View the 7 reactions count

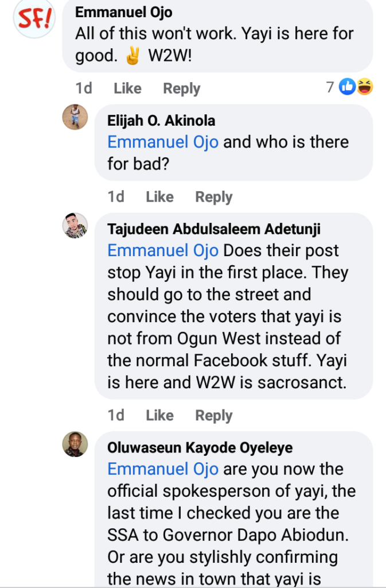(330, 87)
